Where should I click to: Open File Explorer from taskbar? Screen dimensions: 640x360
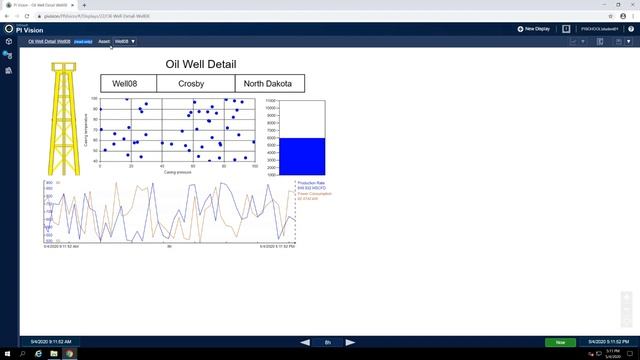54,353
